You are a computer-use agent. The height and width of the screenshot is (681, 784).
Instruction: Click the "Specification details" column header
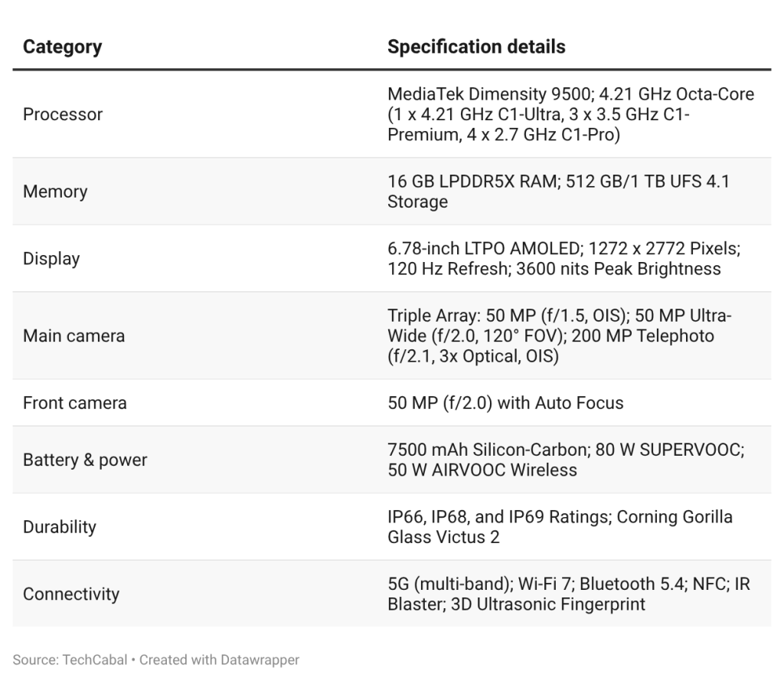(476, 47)
